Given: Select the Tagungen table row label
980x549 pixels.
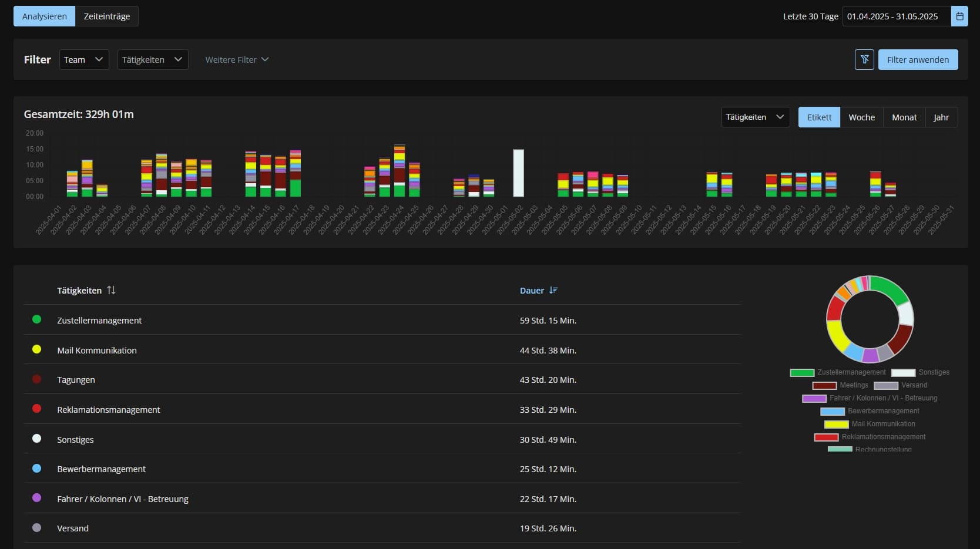Looking at the screenshot, I should click(76, 380).
